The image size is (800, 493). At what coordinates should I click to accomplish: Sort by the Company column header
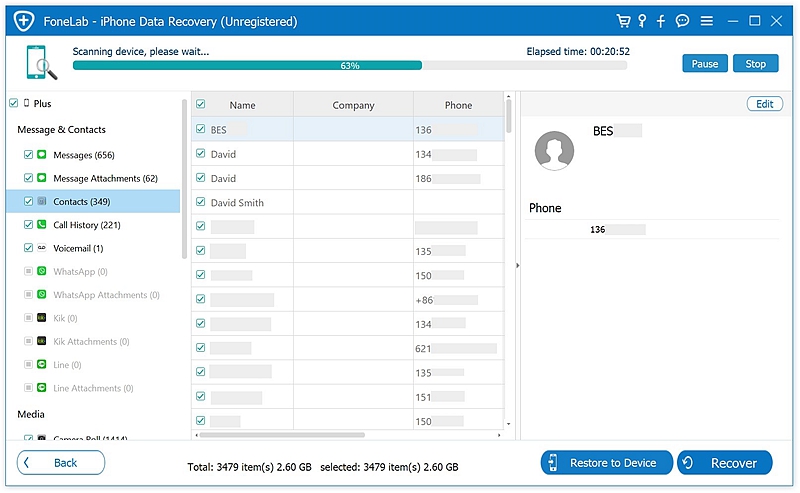point(353,105)
